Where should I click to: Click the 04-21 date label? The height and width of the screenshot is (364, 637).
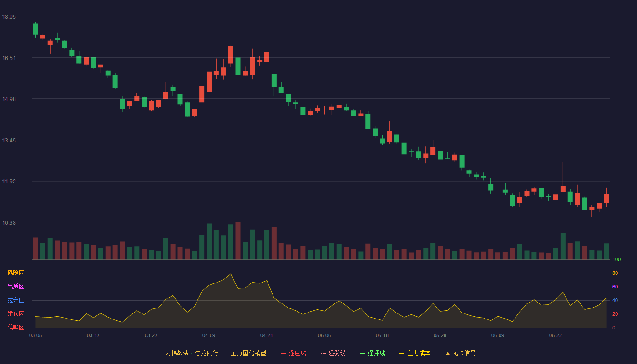(x=267, y=335)
